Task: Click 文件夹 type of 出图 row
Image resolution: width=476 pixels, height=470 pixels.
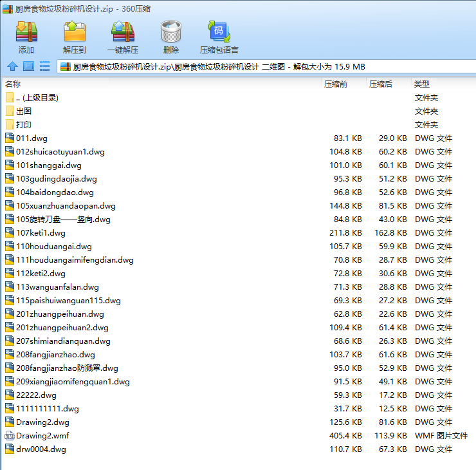Action: 426,111
